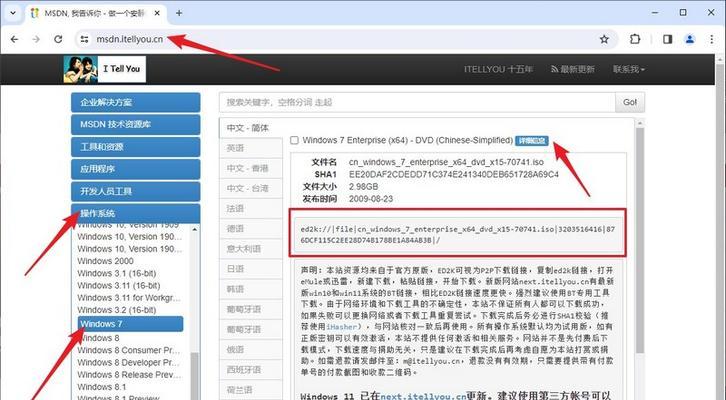Image resolution: width=726 pixels, height=400 pixels.
Task: Click the browser forward arrow
Action: pyautogui.click(x=36, y=39)
